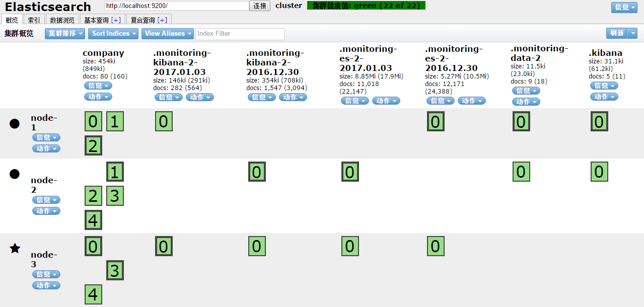Image resolution: width=644 pixels, height=307 pixels.
Task: Select company shard 3 on node-3
Action: [115, 270]
